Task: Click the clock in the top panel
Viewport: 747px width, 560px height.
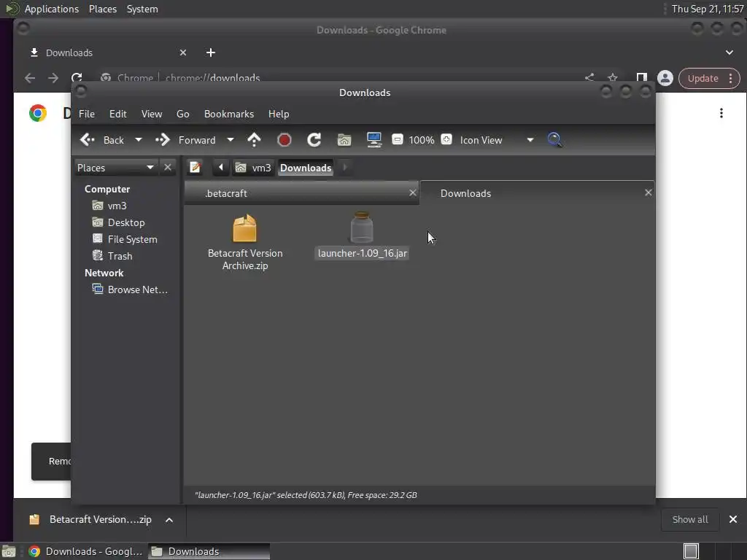Action: 708,9
